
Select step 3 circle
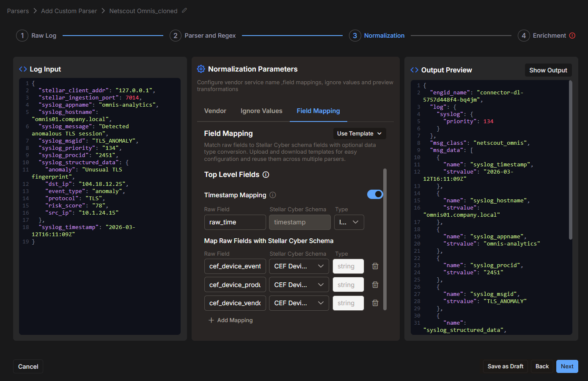tap(355, 36)
